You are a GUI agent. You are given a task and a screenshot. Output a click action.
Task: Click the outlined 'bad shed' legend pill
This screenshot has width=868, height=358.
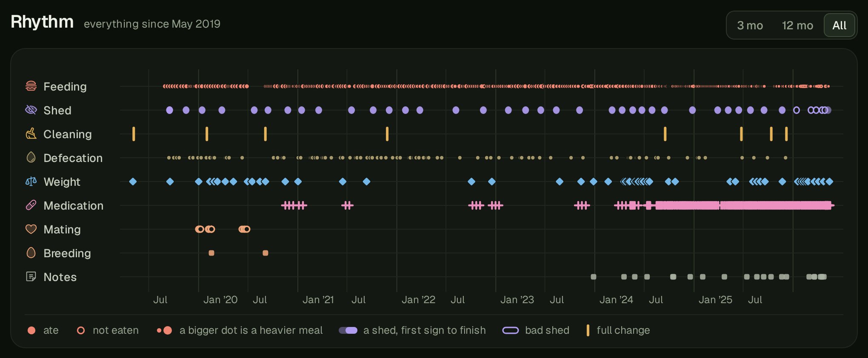click(511, 330)
